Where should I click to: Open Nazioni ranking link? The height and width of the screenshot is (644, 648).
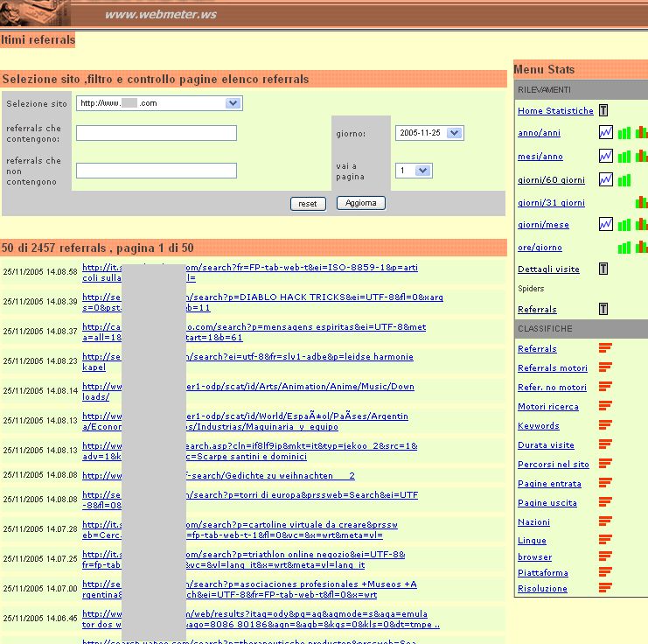coord(533,522)
